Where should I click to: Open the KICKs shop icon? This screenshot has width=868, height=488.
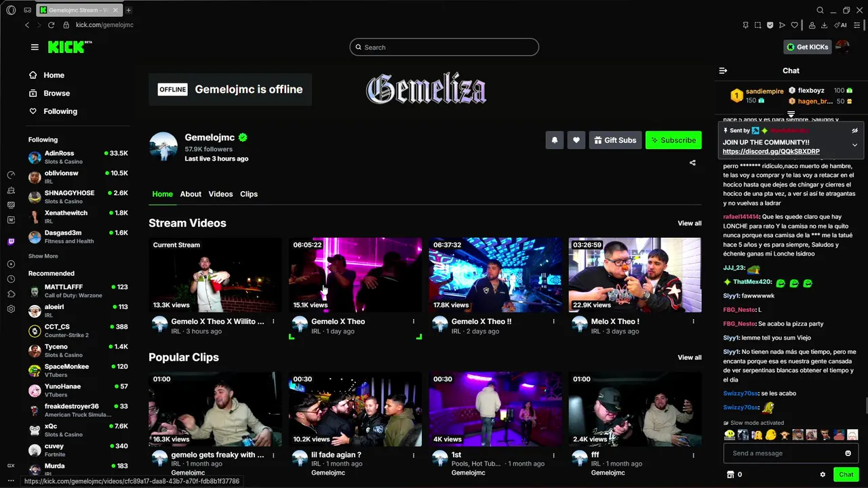[x=730, y=474]
